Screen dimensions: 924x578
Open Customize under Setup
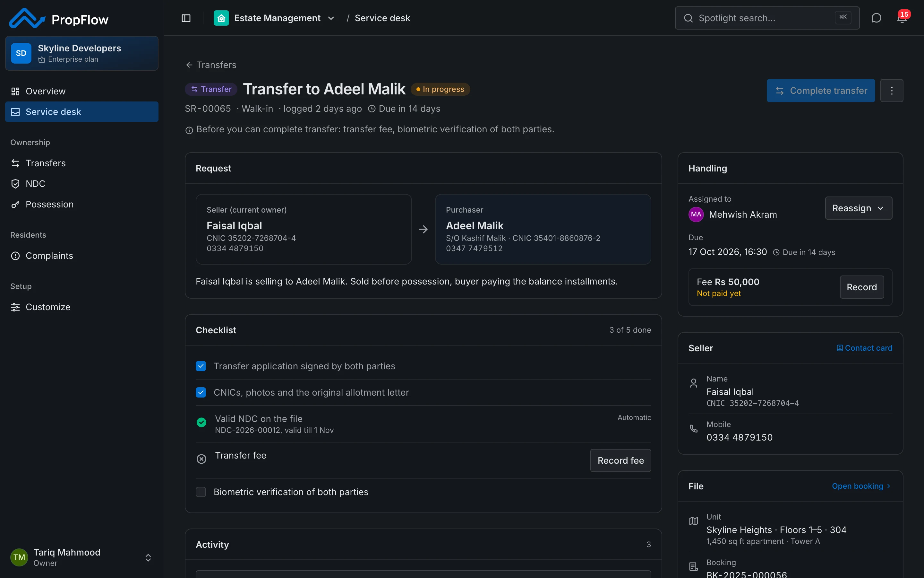[x=82, y=307]
